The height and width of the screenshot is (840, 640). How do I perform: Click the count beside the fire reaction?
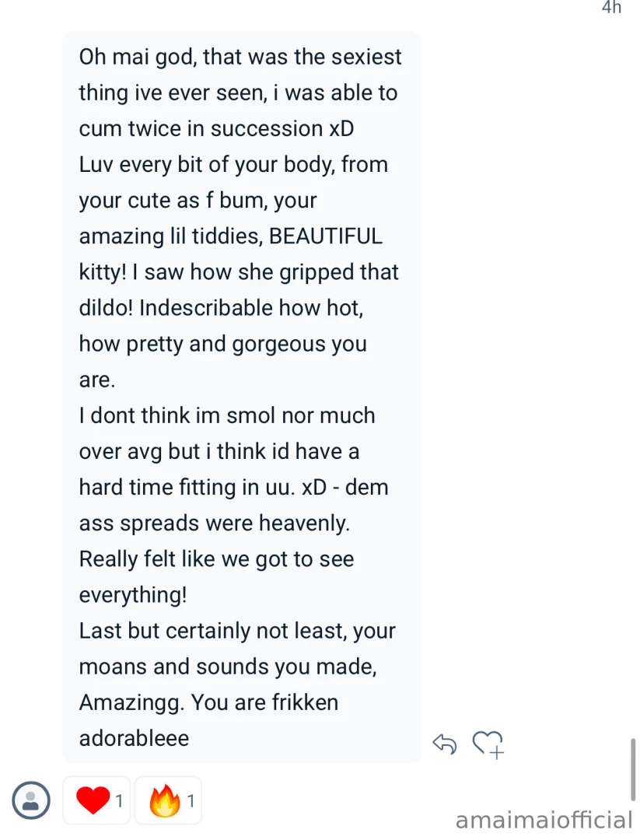tap(191, 800)
